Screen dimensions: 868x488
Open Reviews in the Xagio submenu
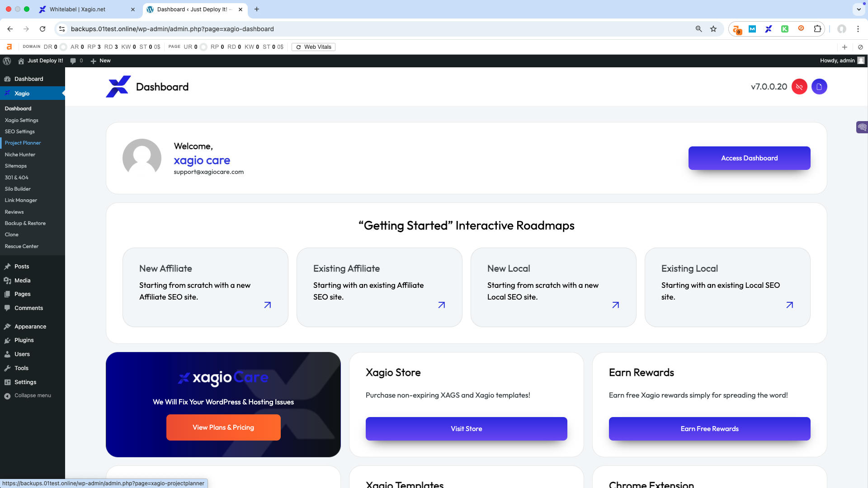click(14, 212)
